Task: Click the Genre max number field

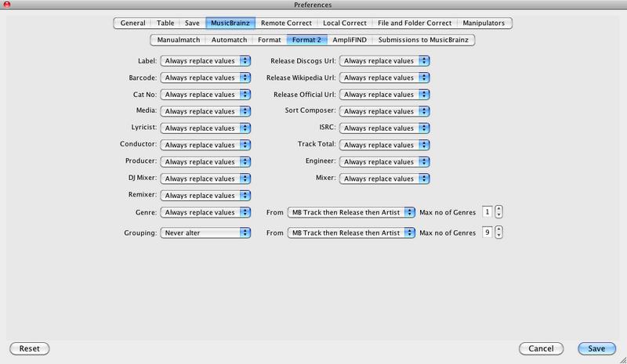Action: click(487, 212)
